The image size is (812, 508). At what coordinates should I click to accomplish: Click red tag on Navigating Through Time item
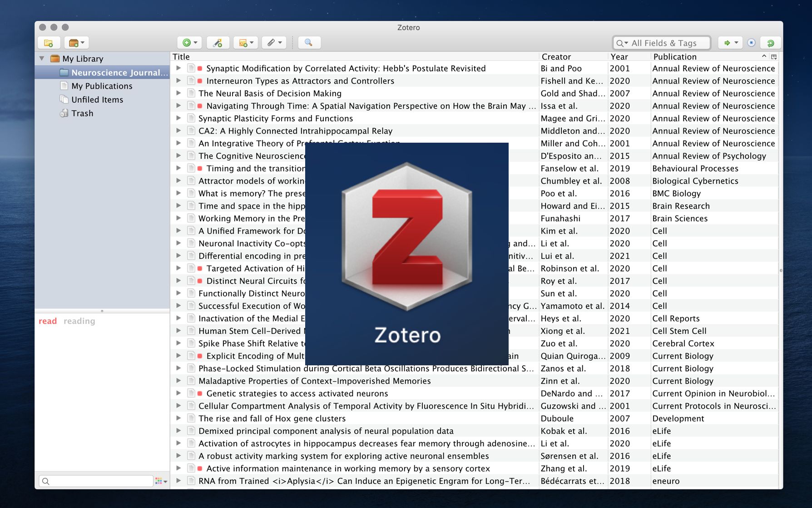point(200,106)
